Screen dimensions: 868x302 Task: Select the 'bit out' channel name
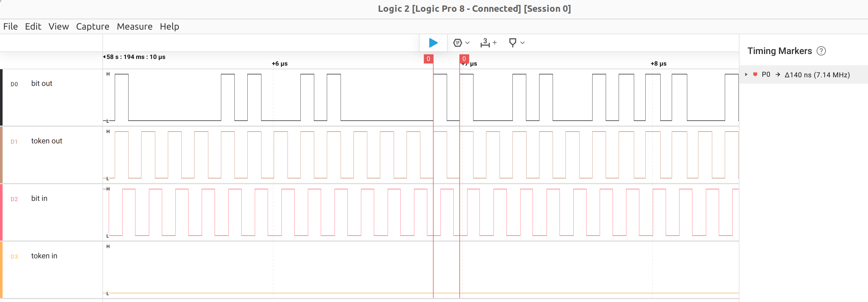(x=42, y=83)
